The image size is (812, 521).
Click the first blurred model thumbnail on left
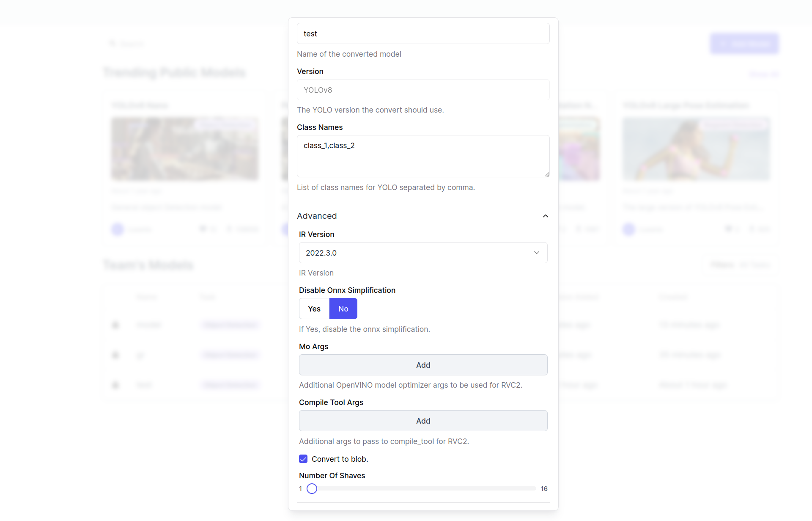(x=184, y=149)
